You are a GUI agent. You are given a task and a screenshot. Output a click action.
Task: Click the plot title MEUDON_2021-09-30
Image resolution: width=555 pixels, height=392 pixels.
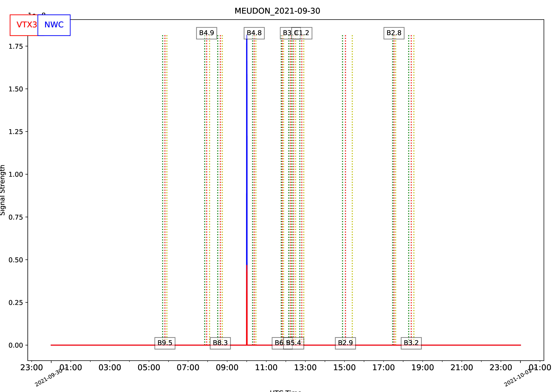(x=277, y=11)
